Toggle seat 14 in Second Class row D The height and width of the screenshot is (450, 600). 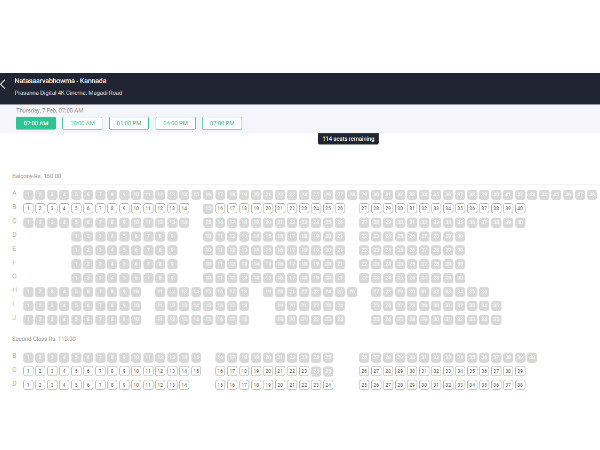click(x=184, y=384)
